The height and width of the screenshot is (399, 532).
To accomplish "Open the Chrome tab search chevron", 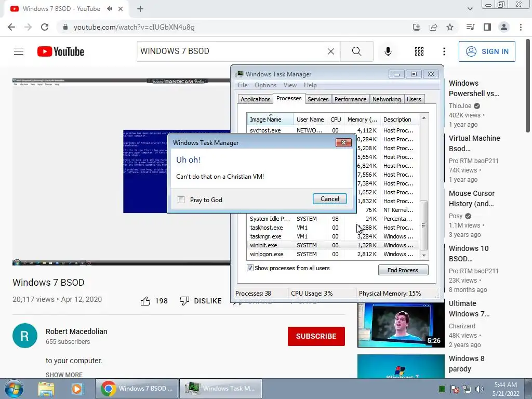I will pos(470,9).
